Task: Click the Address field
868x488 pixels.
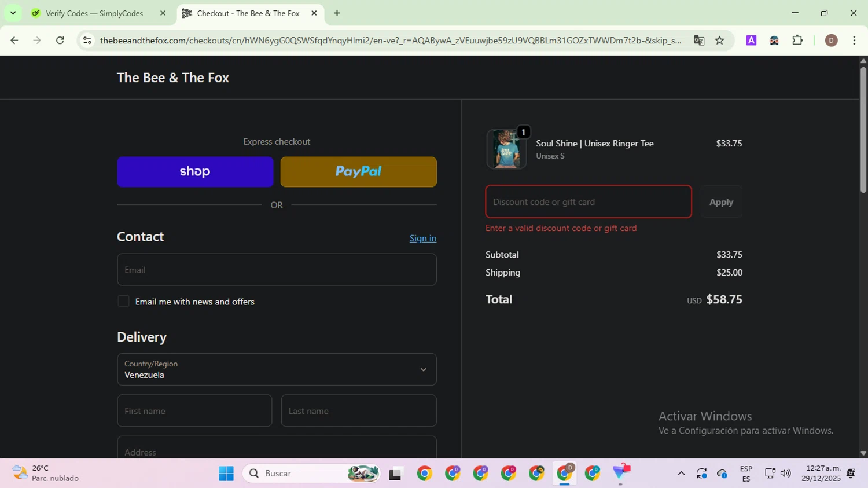Action: point(277,447)
